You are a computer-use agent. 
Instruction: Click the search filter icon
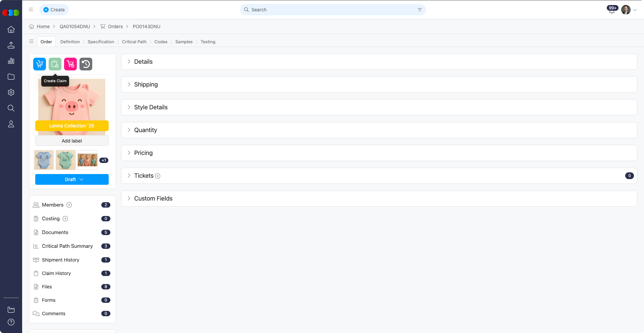point(420,10)
